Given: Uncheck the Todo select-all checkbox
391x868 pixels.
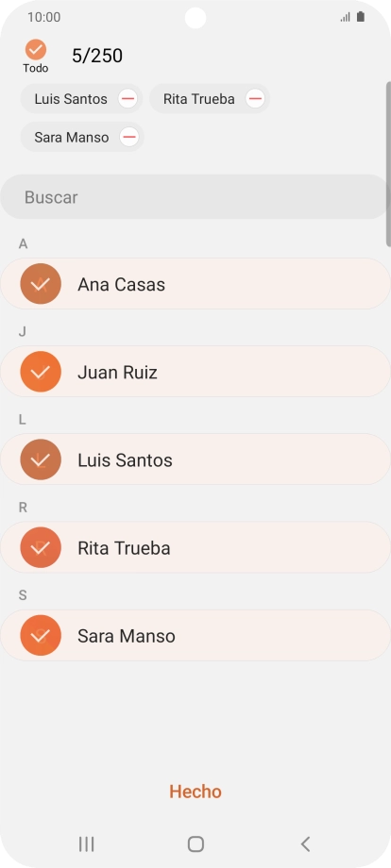Looking at the screenshot, I should [x=36, y=50].
